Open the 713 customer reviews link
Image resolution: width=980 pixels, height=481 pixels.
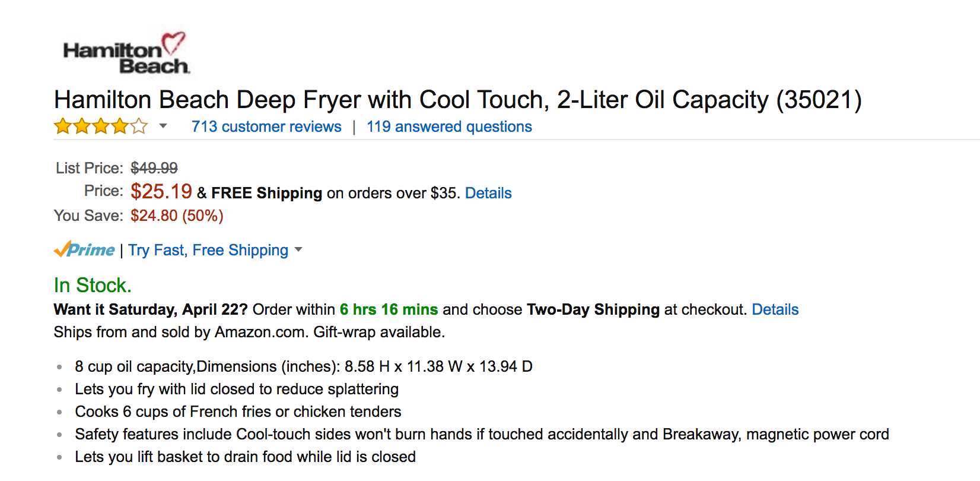[x=266, y=126]
